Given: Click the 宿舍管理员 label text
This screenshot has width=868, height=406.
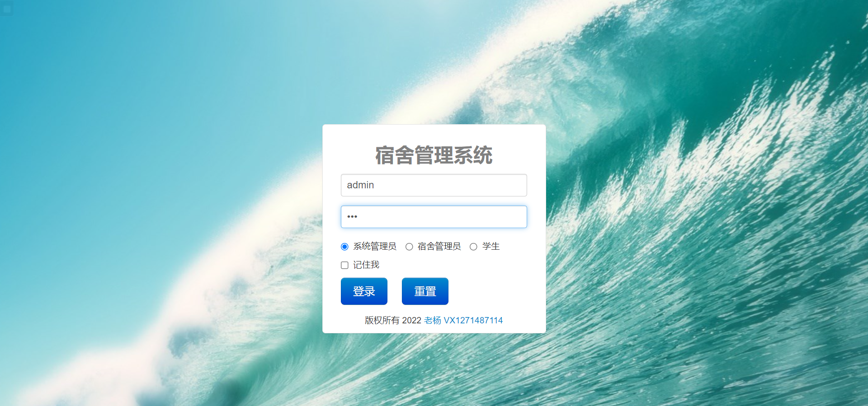Looking at the screenshot, I should click(439, 246).
